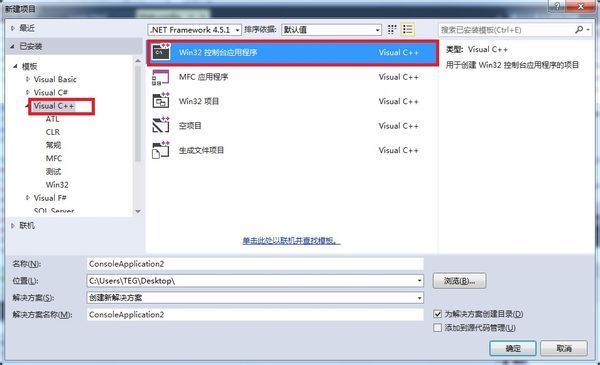Screen dimensions: 600x365
Task: Collapse the 模板 tree node
Action: (x=15, y=66)
